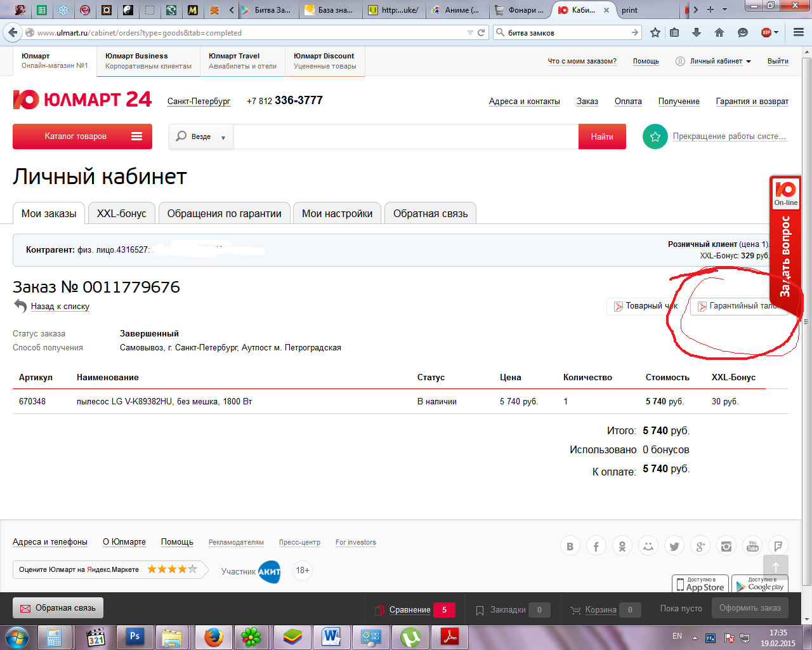Screen dimensions: 812x650
Task: Switch to Мои заказы tab
Action: tap(49, 213)
